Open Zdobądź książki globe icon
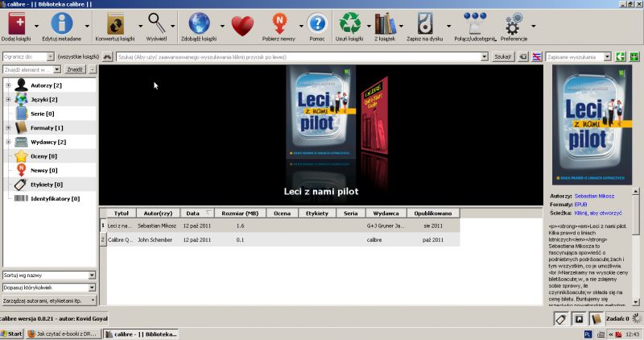The width and height of the screenshot is (644, 340). pos(199,23)
